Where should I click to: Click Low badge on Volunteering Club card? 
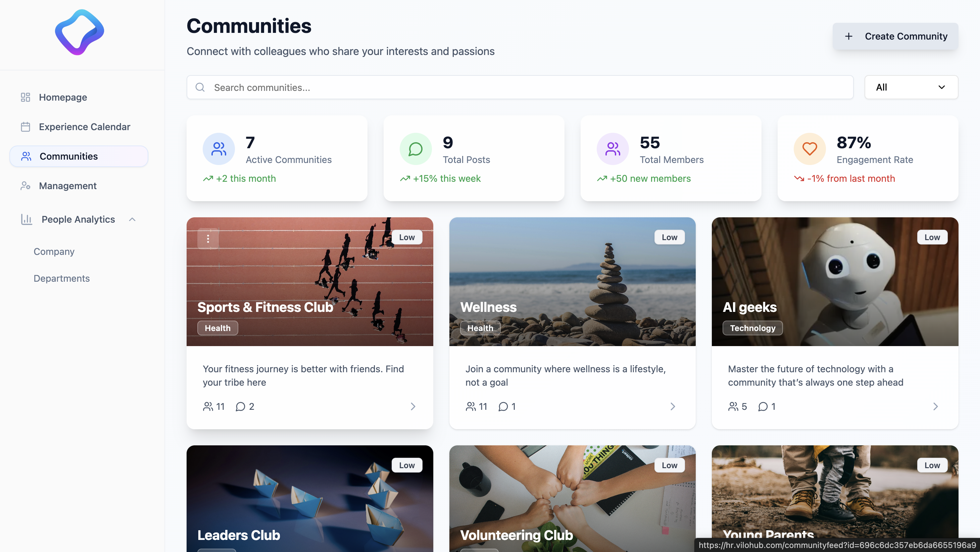coord(669,465)
